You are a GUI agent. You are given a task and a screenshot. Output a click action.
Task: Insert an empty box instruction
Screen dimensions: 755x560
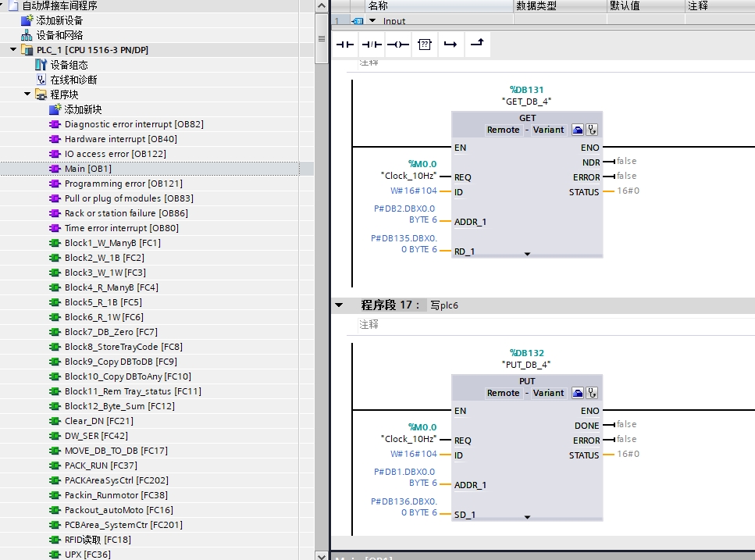(425, 45)
